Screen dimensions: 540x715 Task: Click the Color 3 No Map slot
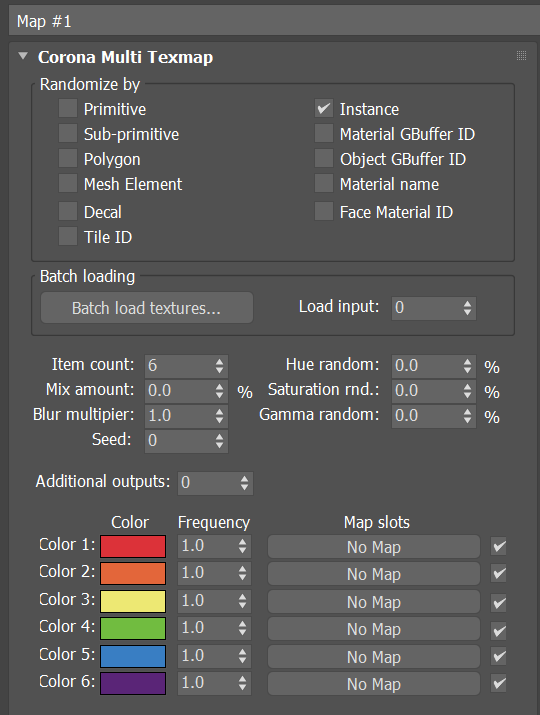374,602
